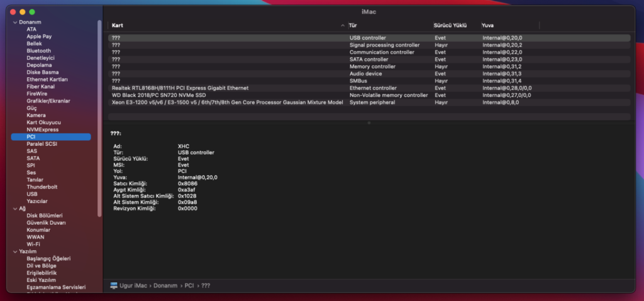The image size is (644, 301).
Task: Click the sort arrow in the Kart column
Action: [x=343, y=25]
